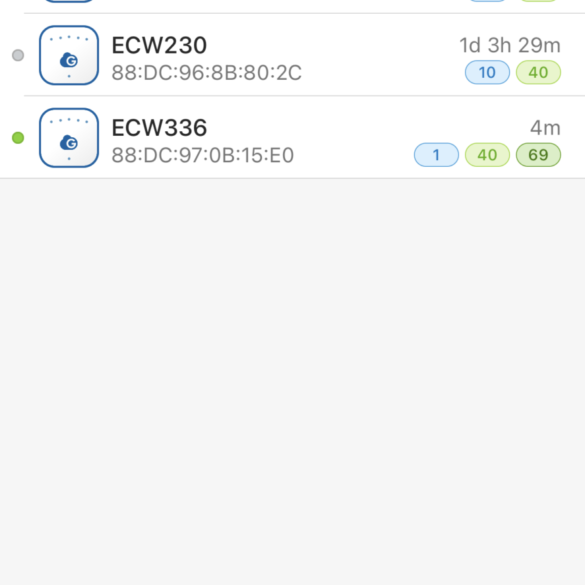Click the empty gray area below the device list
Screen dimensions: 585x585
pyautogui.click(x=292, y=382)
